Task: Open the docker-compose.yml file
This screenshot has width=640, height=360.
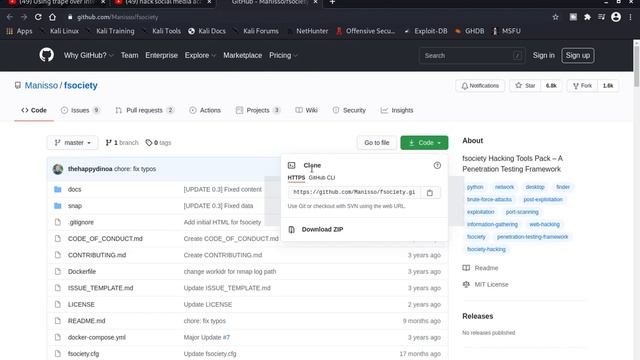Action: click(97, 337)
